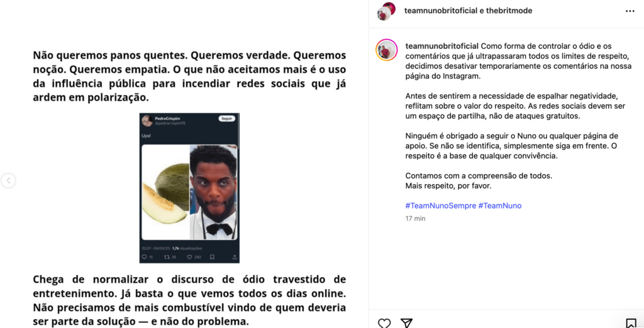Image resolution: width=644 pixels, height=328 pixels.
Task: Open #TeamNunoSempre hashtag link
Action: coord(441,205)
